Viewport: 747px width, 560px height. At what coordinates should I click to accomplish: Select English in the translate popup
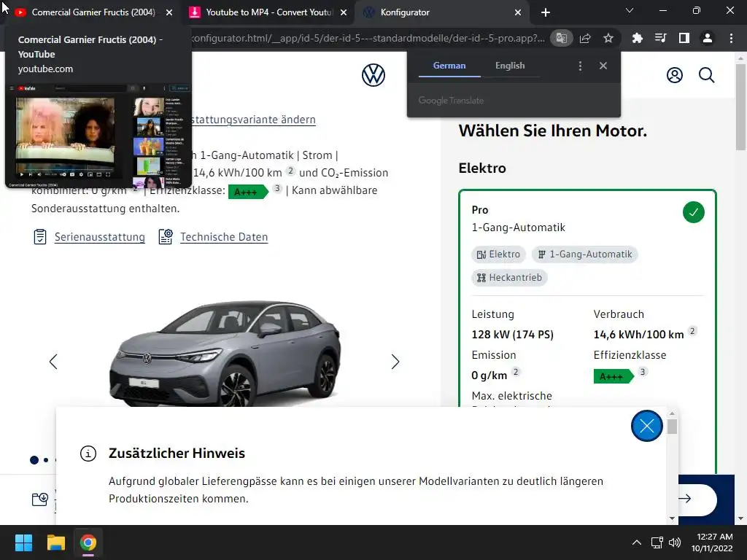coord(510,66)
